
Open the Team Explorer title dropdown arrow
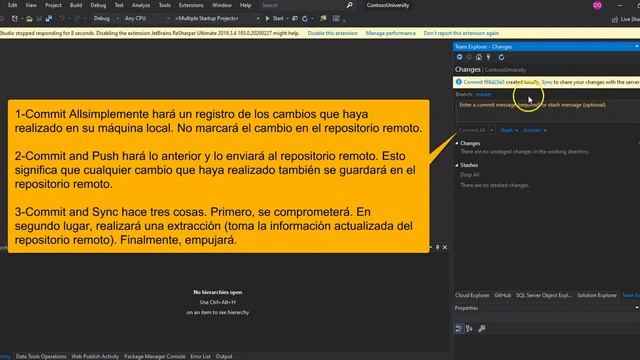(x=637, y=47)
